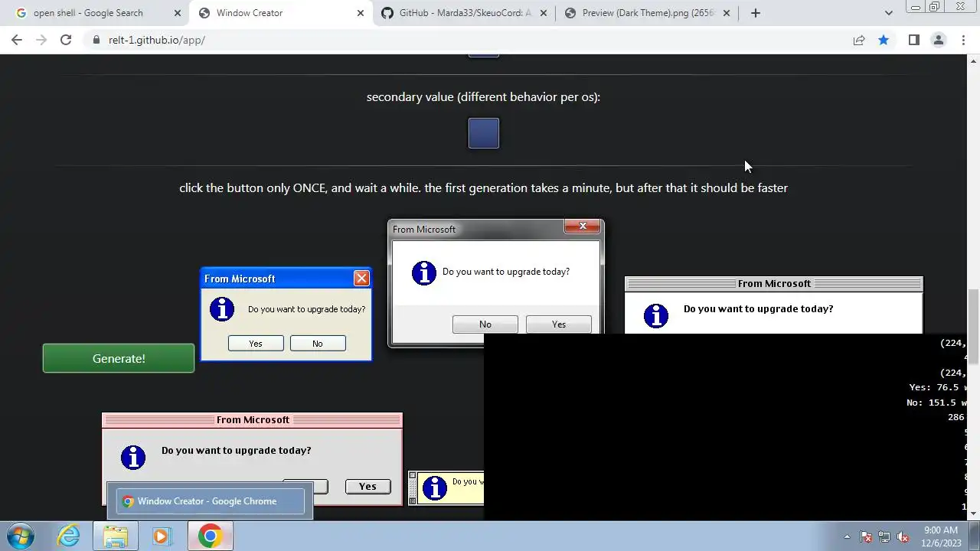Open the Windows Start orb
The width and height of the screenshot is (980, 551).
pos(21,536)
